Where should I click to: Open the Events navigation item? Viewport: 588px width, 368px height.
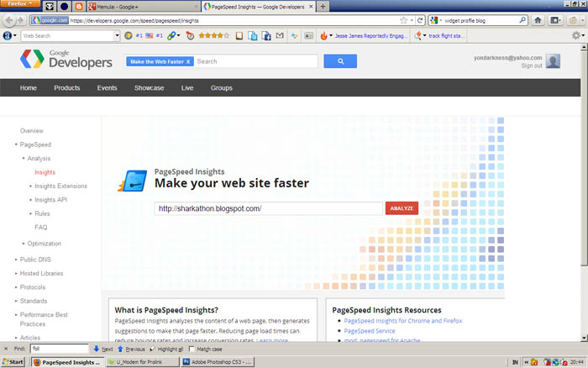(x=108, y=87)
